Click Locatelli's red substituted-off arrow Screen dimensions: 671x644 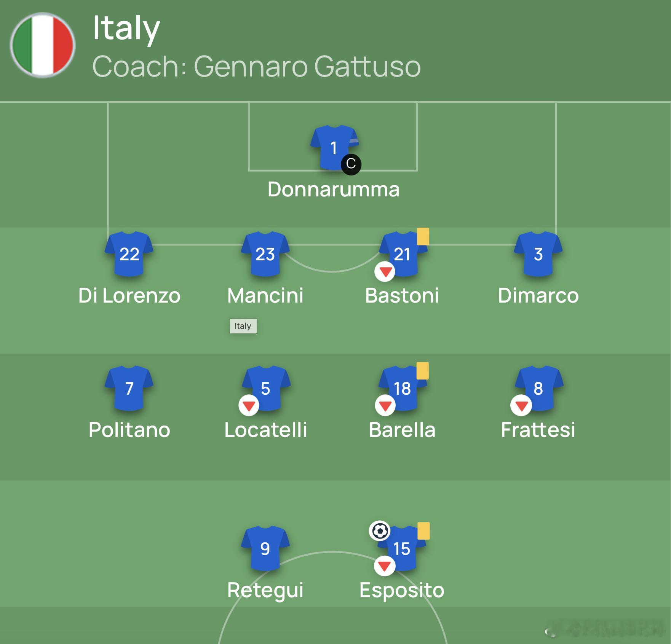point(249,406)
